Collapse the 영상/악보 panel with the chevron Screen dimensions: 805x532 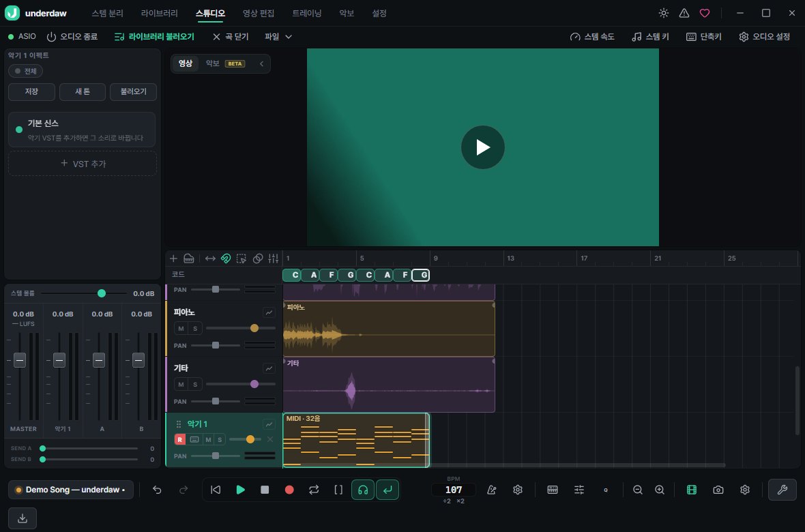(x=262, y=63)
